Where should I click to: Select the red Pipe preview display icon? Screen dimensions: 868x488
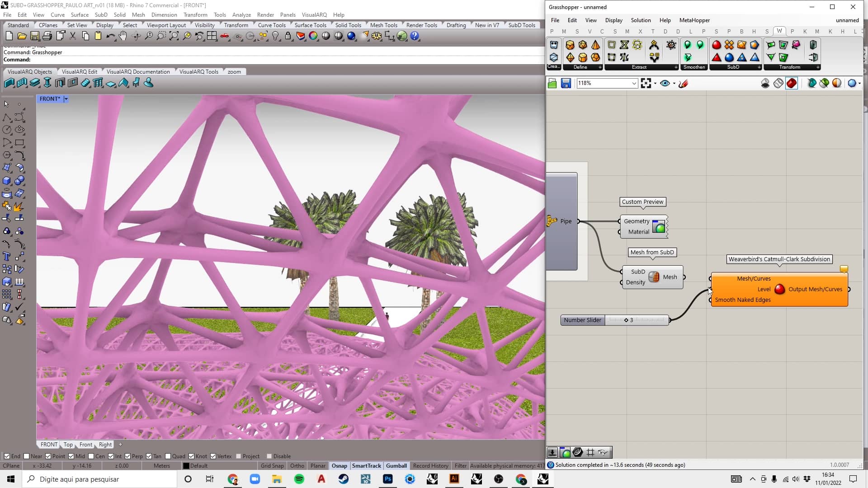pyautogui.click(x=792, y=84)
